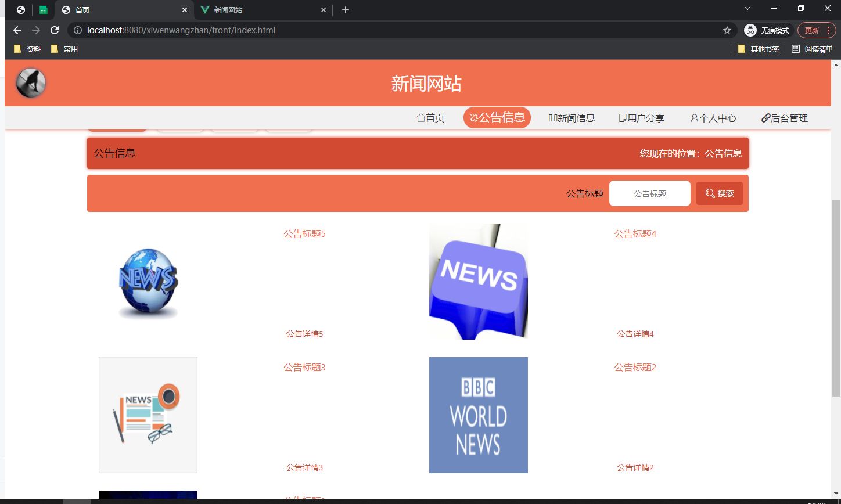Focus the 公告标题 search input field
Screen dimensions: 841x504
(x=650, y=193)
